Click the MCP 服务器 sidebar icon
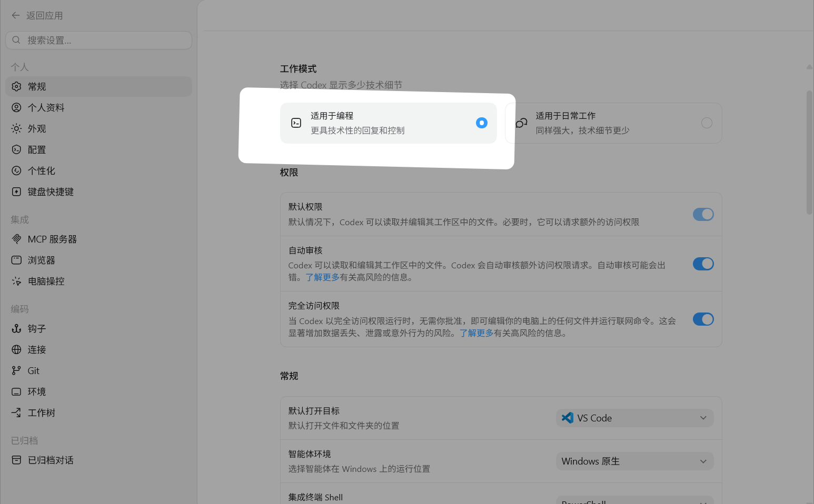Screen dimensions: 814x504 (x=16, y=239)
